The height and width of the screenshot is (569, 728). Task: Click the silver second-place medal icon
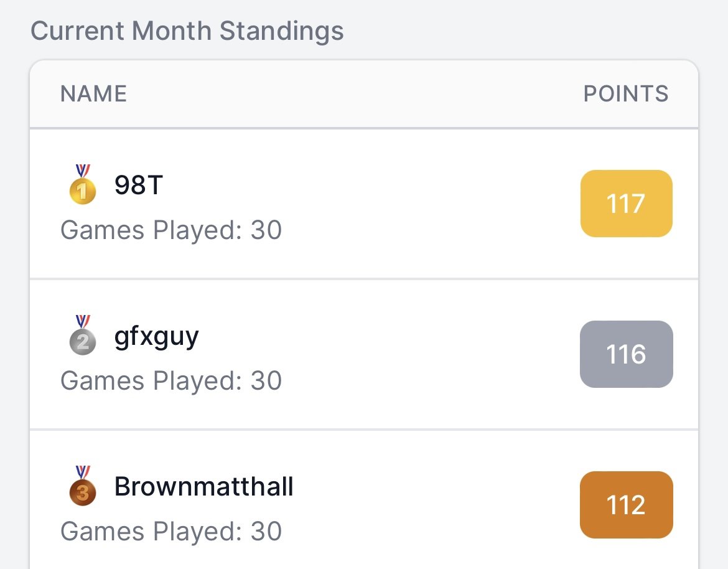pos(83,335)
